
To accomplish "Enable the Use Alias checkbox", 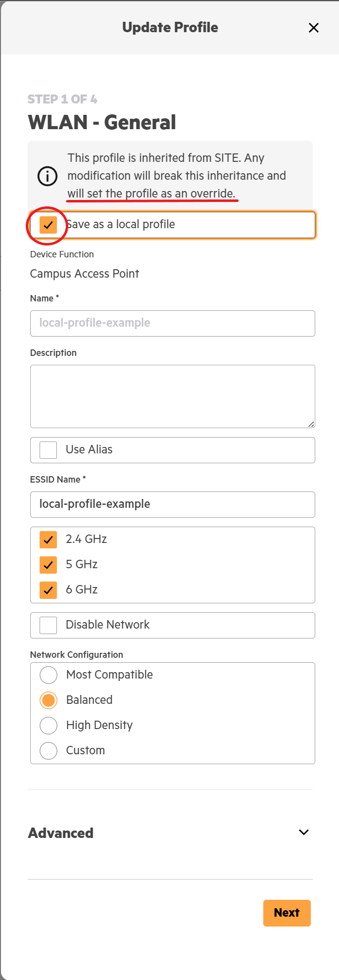I will [x=48, y=450].
